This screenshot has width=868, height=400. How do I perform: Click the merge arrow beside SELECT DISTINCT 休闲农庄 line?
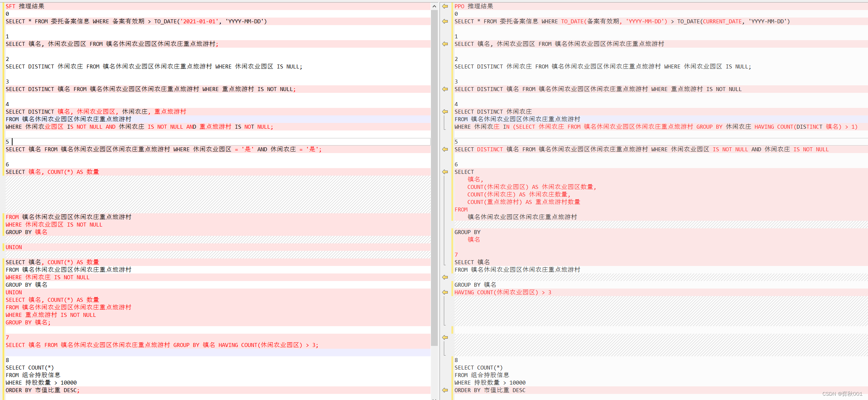[445, 111]
